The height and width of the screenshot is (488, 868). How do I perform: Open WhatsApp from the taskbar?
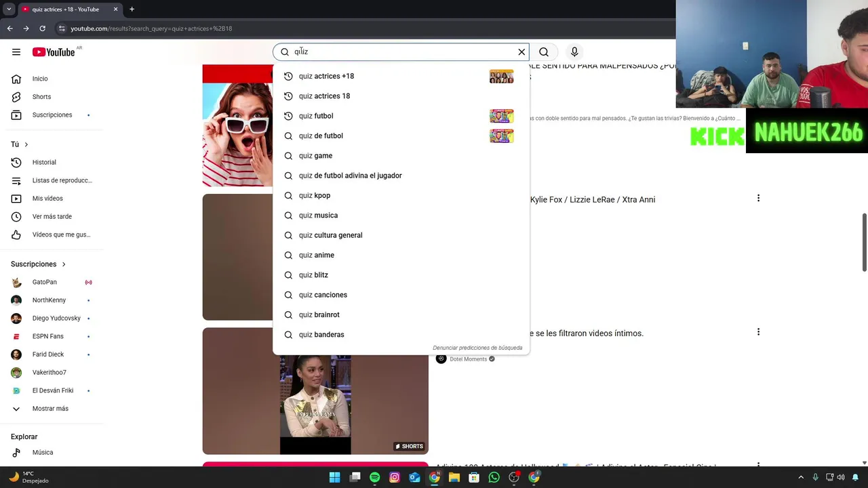[x=494, y=477]
